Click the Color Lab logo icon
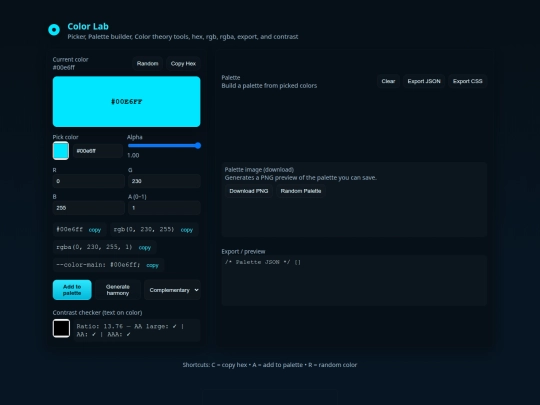 pyautogui.click(x=54, y=30)
